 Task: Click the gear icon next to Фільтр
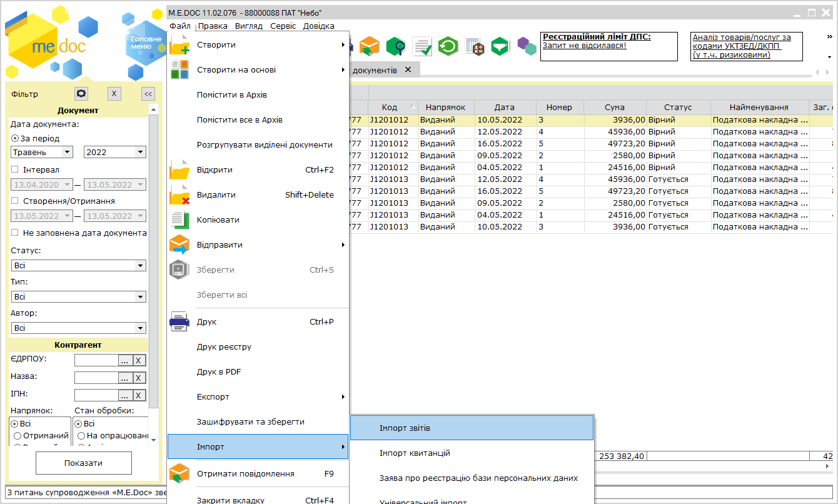[x=81, y=94]
